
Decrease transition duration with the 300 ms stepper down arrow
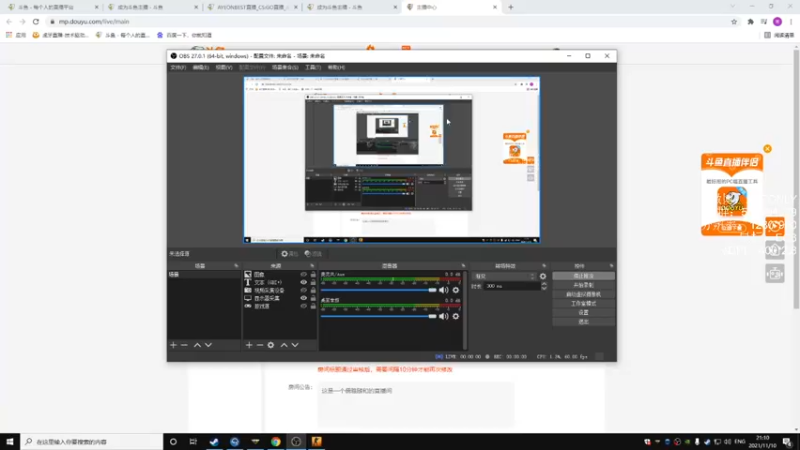click(544, 288)
